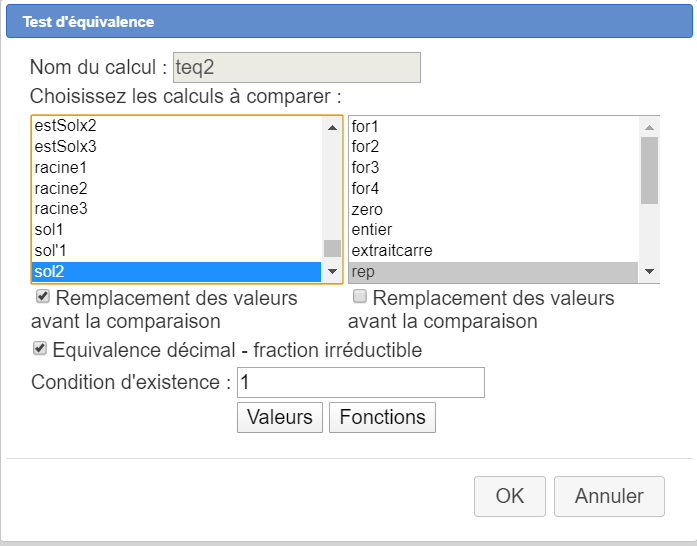Pick rep in the right list
697x546 pixels.
[363, 271]
